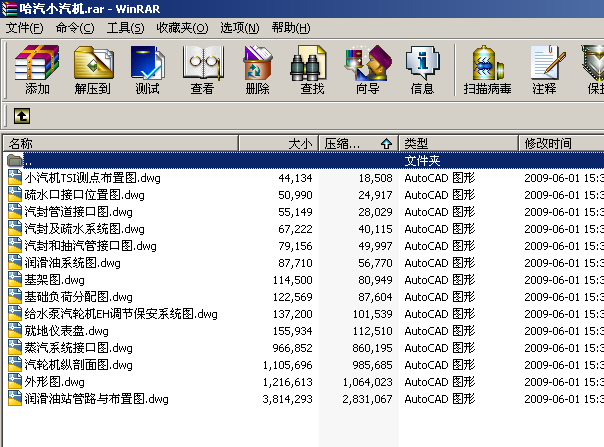Click the 文件夹 type cell

(422, 160)
